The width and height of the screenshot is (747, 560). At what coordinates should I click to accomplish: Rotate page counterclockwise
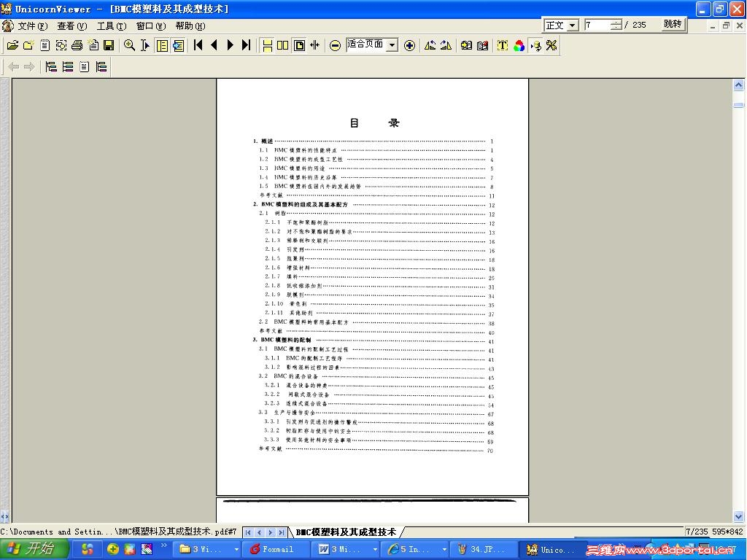click(x=430, y=45)
